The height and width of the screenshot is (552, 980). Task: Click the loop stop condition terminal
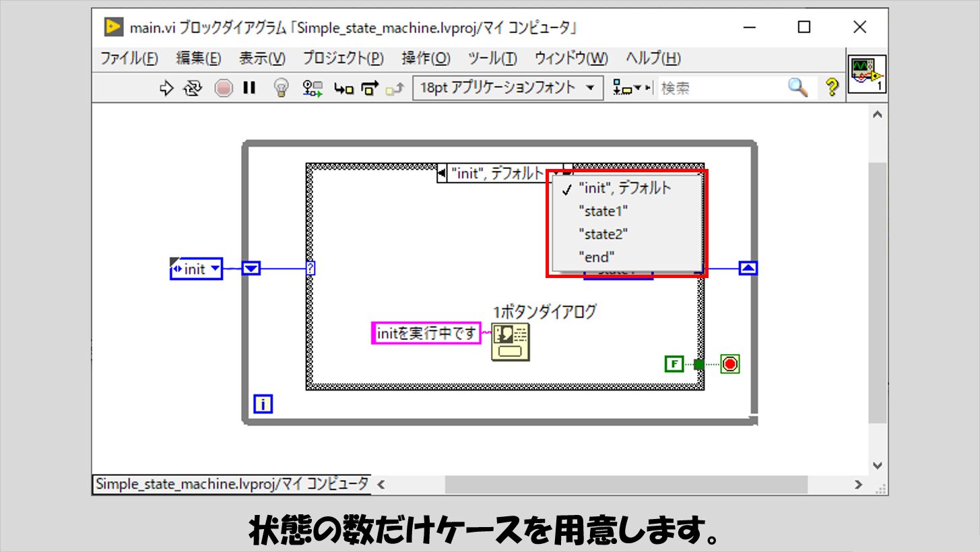pos(730,364)
